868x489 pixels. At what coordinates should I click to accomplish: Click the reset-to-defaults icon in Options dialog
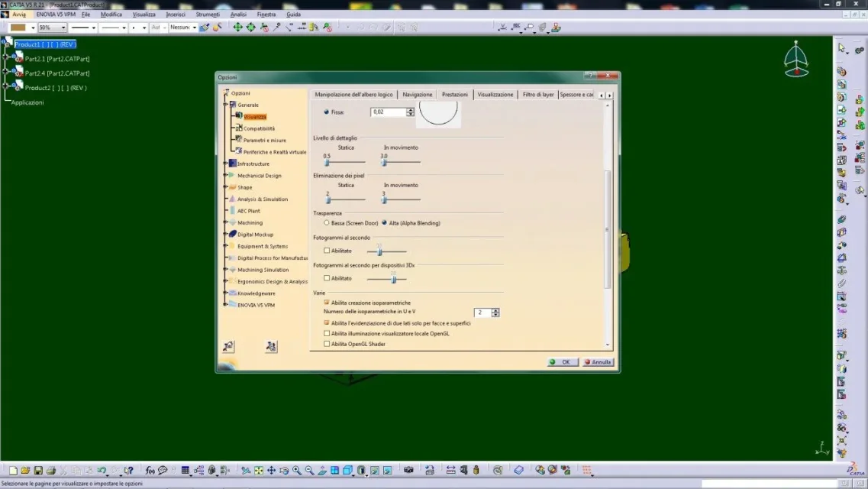(228, 347)
